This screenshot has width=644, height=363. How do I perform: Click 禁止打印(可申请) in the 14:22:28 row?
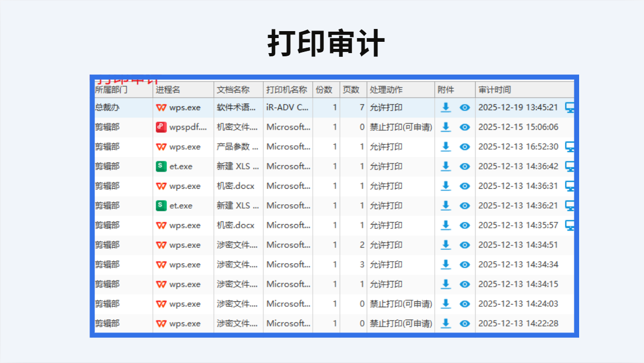[401, 323]
